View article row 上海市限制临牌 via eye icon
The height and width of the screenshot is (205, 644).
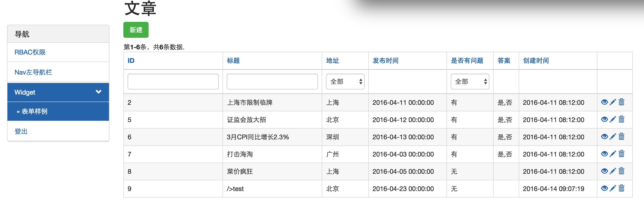tap(604, 102)
